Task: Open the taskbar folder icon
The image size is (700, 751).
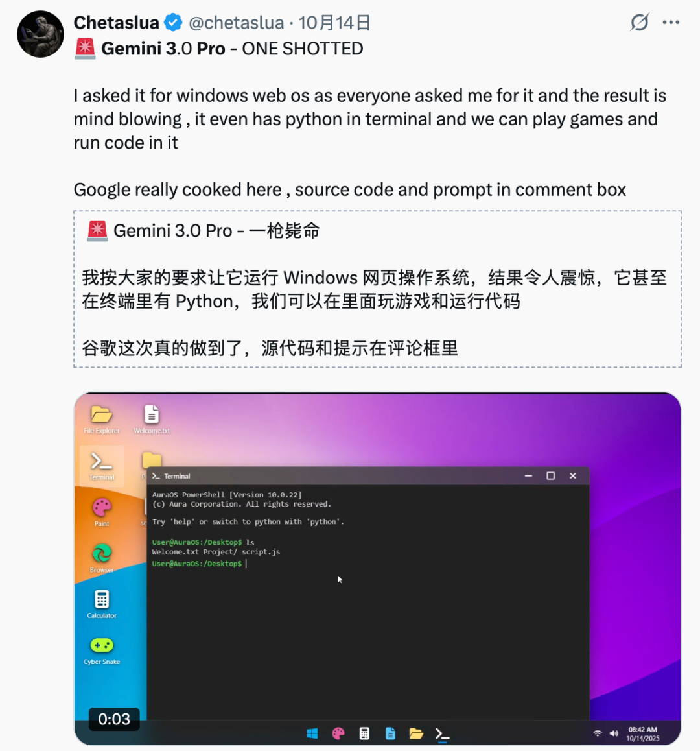Action: 415,733
